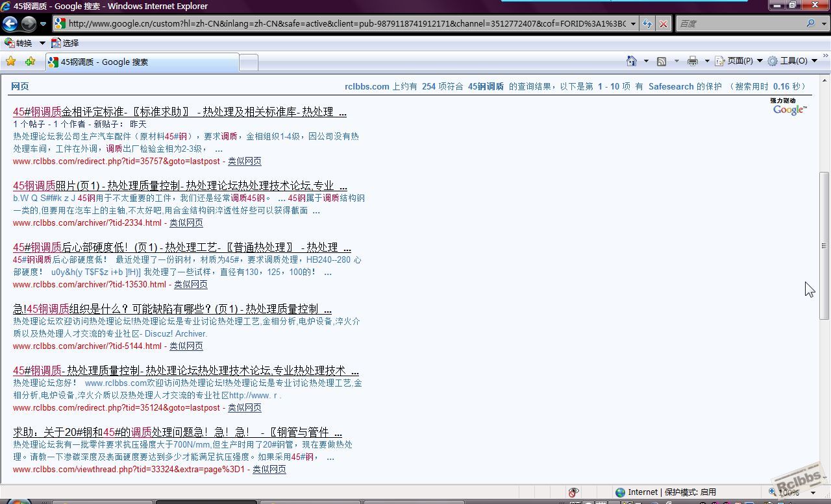
Task: Click the Home page icon
Action: pos(631,61)
